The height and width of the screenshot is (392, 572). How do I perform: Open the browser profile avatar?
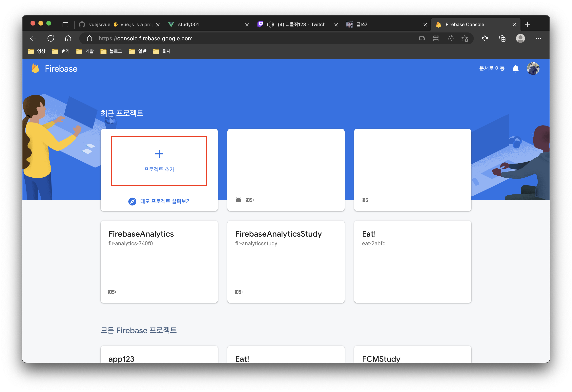(521, 38)
